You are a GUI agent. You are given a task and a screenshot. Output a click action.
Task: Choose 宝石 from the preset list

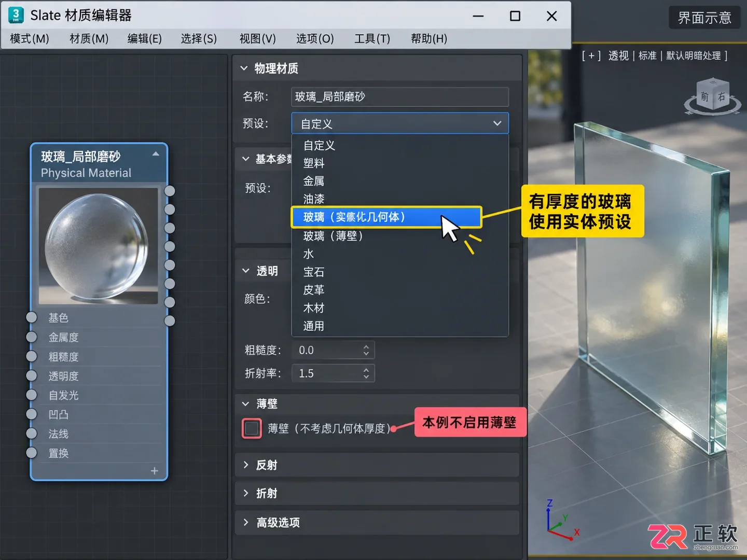(400, 272)
